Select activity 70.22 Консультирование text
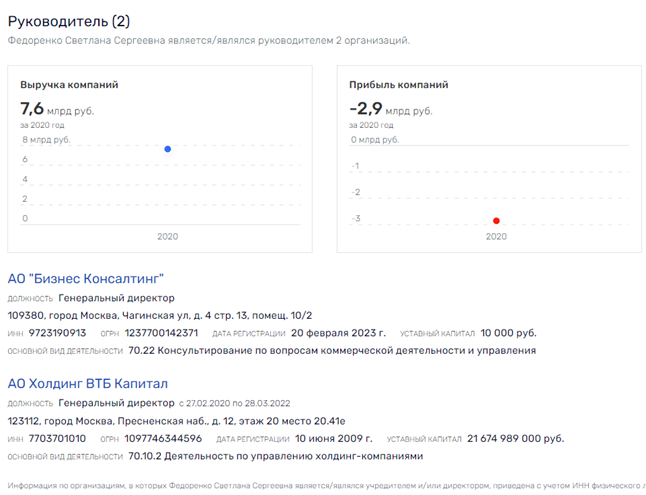The image size is (646, 495). (x=332, y=351)
